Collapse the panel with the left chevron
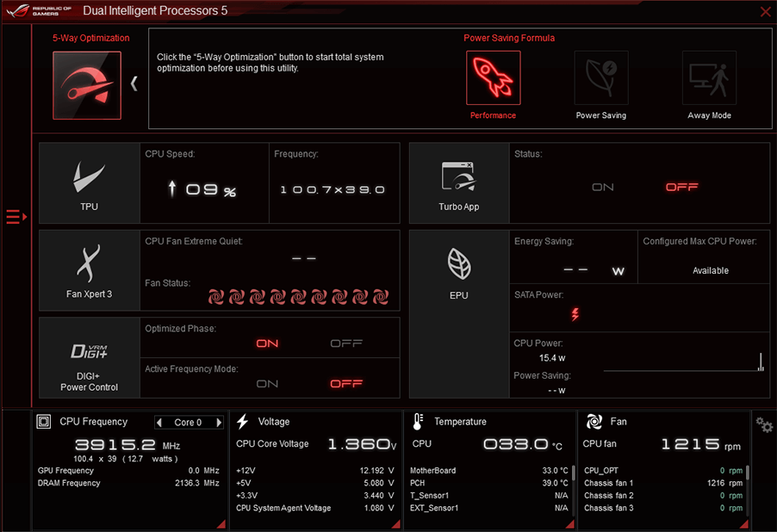Image resolution: width=777 pixels, height=532 pixels. click(134, 84)
